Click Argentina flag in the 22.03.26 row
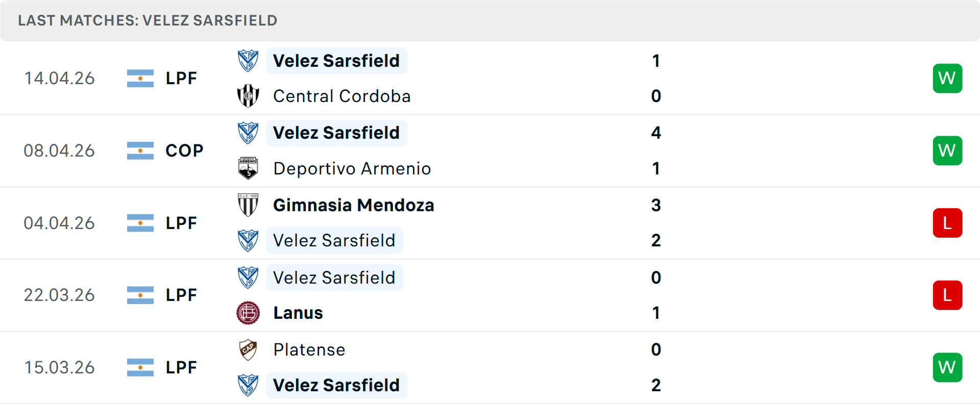The width and height of the screenshot is (980, 404). 140,295
